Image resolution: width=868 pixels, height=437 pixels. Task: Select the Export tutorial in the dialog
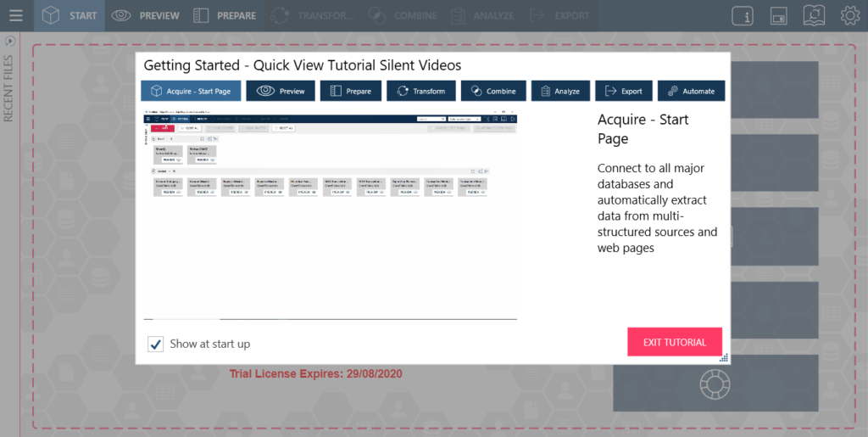point(623,91)
